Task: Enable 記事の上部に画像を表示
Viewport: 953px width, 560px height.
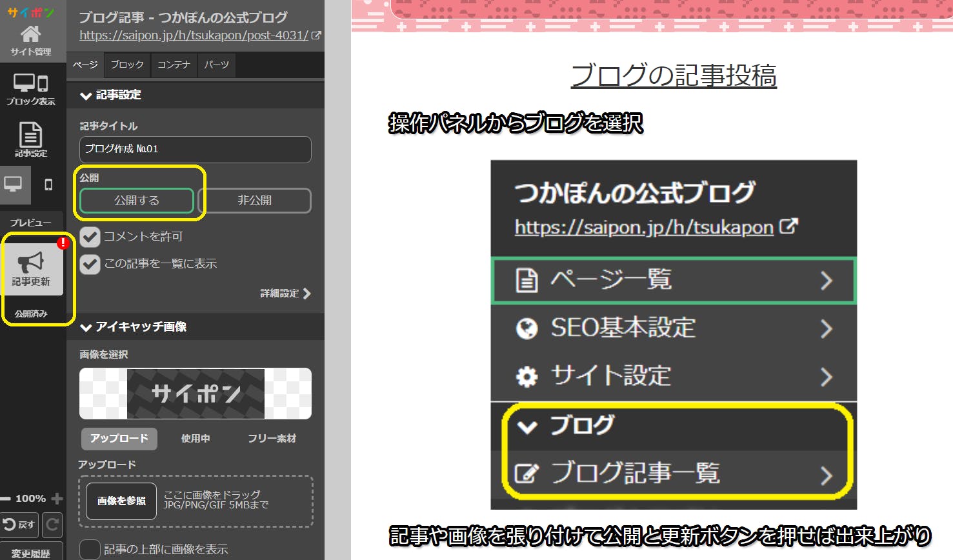Action: click(89, 549)
